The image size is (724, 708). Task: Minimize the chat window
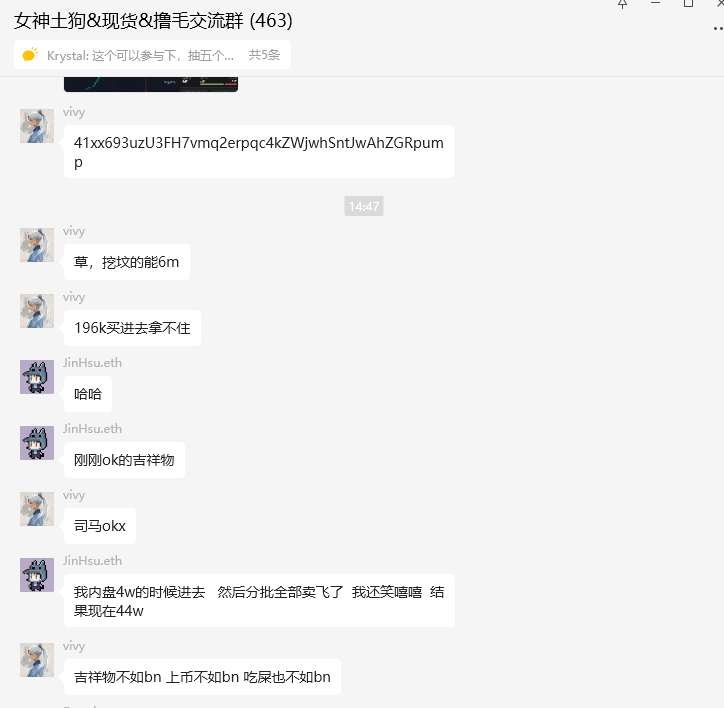[655, 3]
